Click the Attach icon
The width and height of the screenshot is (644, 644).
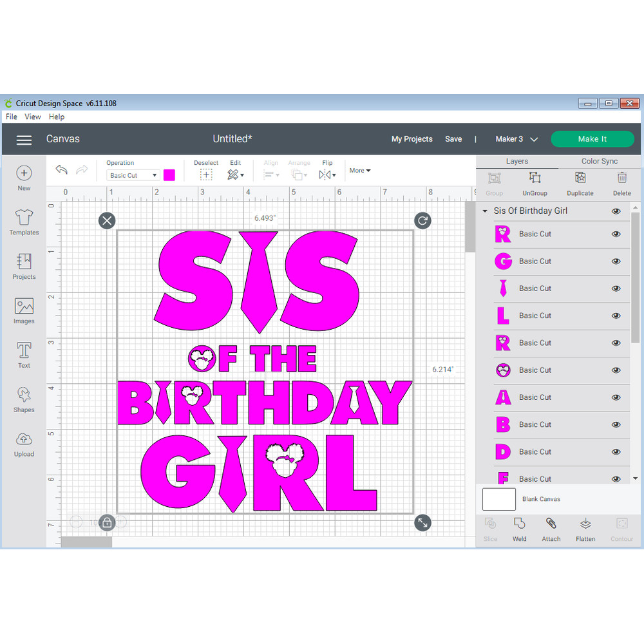click(x=551, y=529)
